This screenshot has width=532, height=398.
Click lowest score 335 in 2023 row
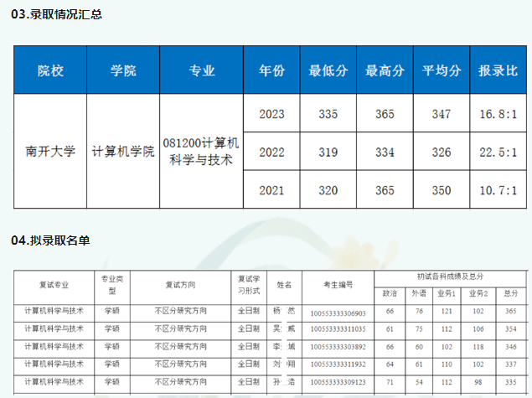[328, 114]
